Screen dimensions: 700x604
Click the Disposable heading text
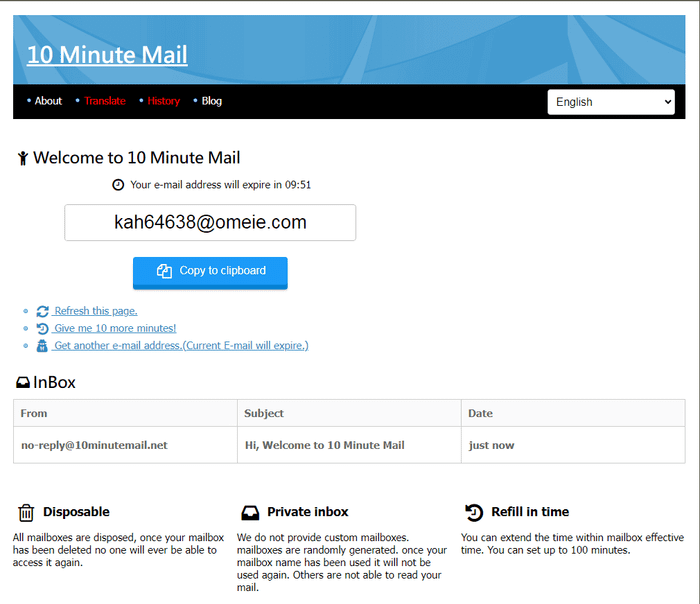click(76, 512)
